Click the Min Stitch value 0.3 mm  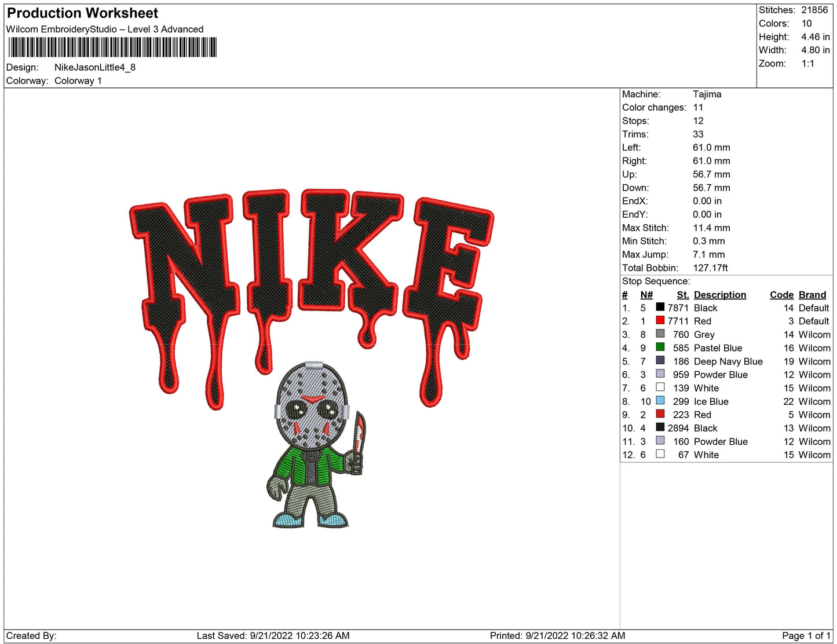pyautogui.click(x=709, y=241)
